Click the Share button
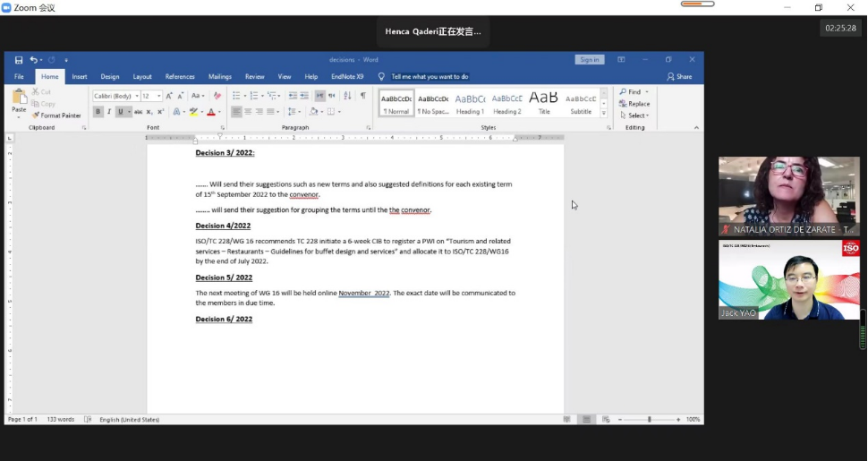The image size is (868, 461). point(679,77)
